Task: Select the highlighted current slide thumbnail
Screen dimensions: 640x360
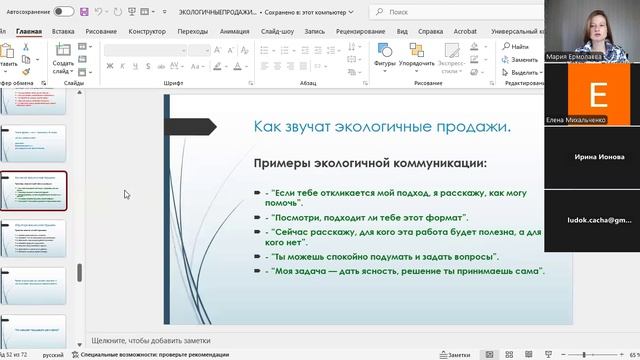Action: coord(33,191)
